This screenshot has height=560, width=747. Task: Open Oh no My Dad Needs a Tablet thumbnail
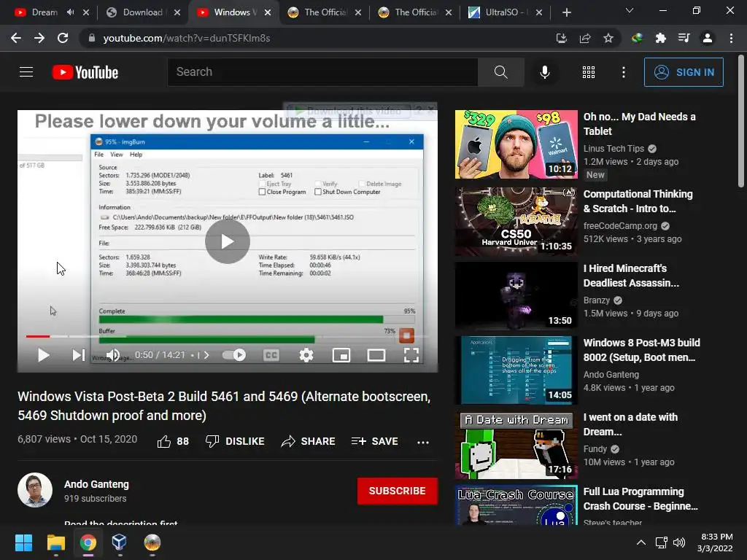coord(516,144)
